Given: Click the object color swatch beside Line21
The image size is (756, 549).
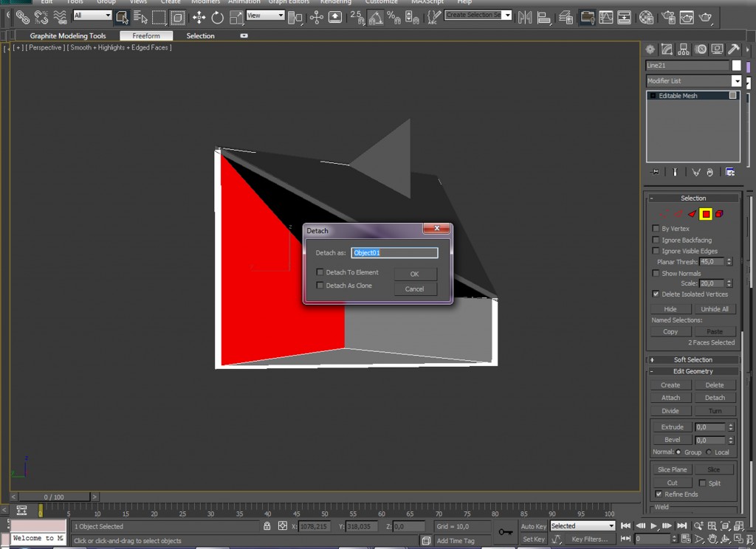Looking at the screenshot, I should [736, 65].
